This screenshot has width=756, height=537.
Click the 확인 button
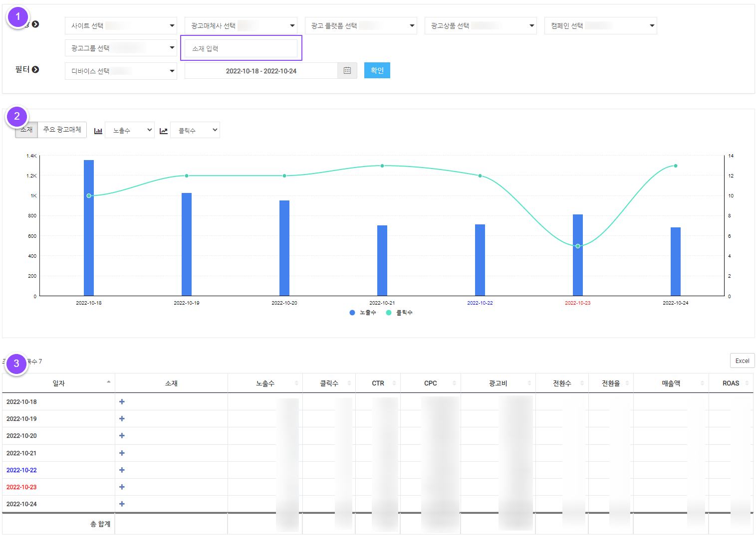pyautogui.click(x=377, y=71)
